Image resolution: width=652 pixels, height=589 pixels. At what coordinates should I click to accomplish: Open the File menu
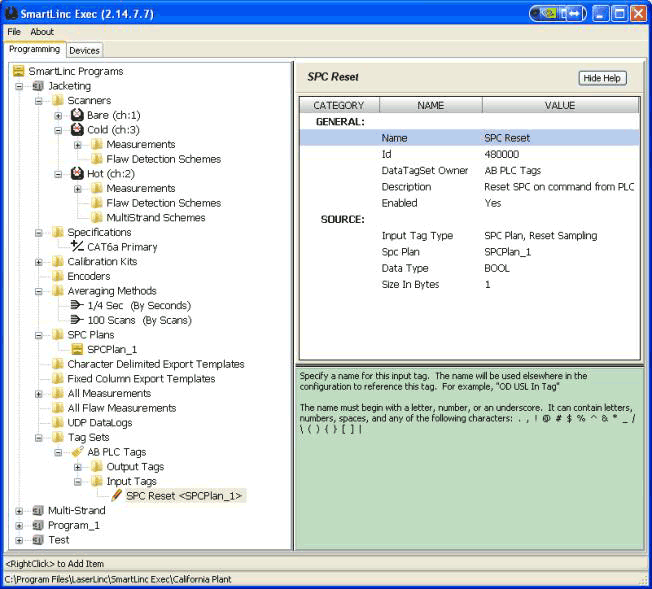pos(14,32)
